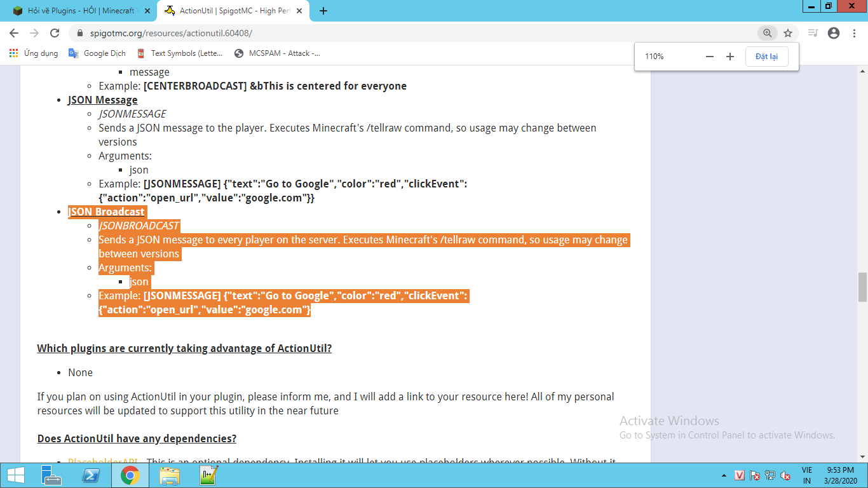
Task: Open the Chrome profile avatar menu
Action: [x=834, y=33]
